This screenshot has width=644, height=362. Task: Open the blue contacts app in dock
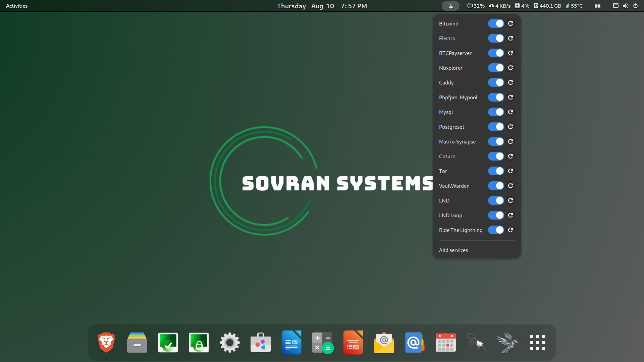(x=415, y=343)
